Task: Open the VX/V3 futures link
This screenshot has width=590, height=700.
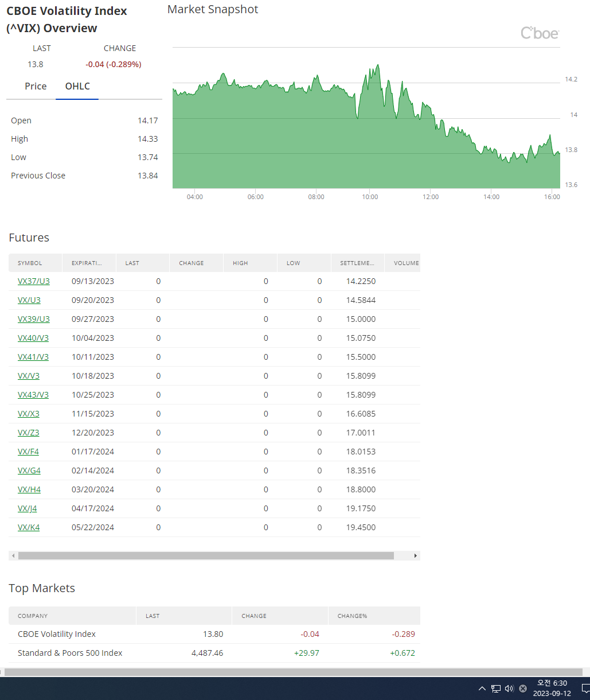Action: (29, 376)
